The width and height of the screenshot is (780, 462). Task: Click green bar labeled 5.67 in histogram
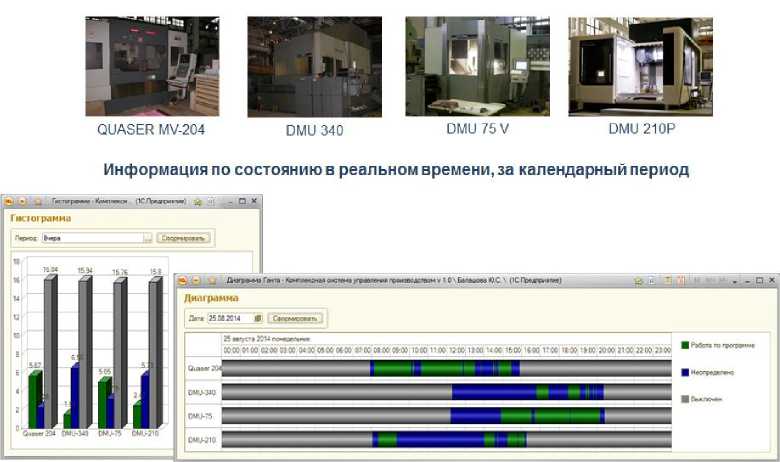pyautogui.click(x=33, y=399)
